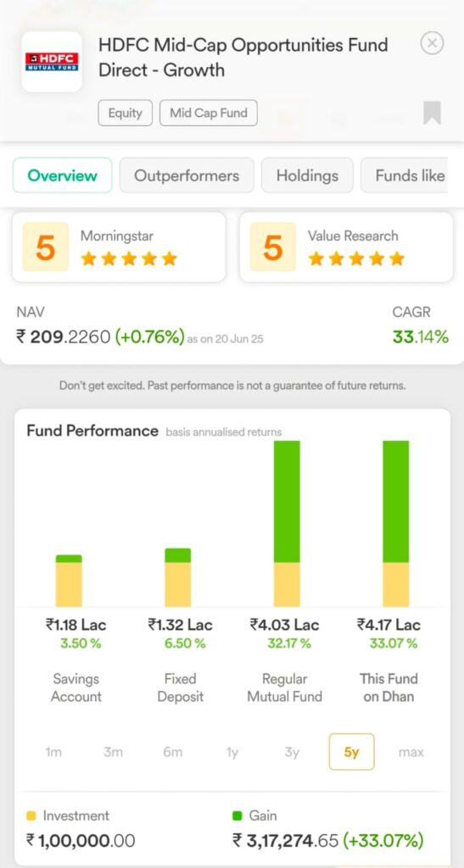Go to the Holdings tab
The width and height of the screenshot is (464, 868).
(x=307, y=175)
